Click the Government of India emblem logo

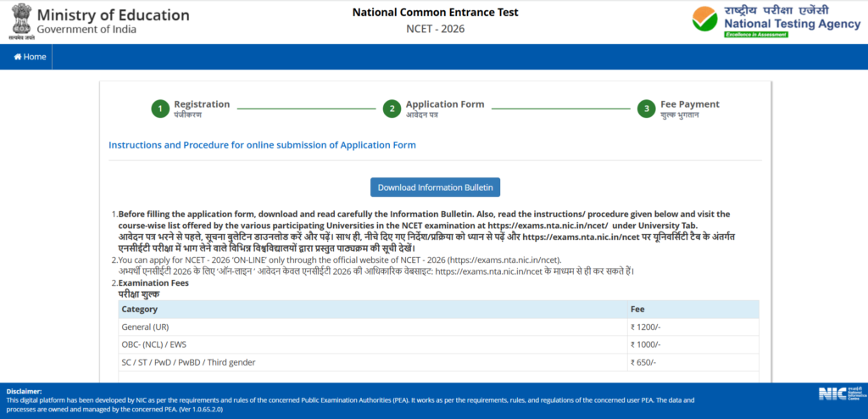coord(21,22)
